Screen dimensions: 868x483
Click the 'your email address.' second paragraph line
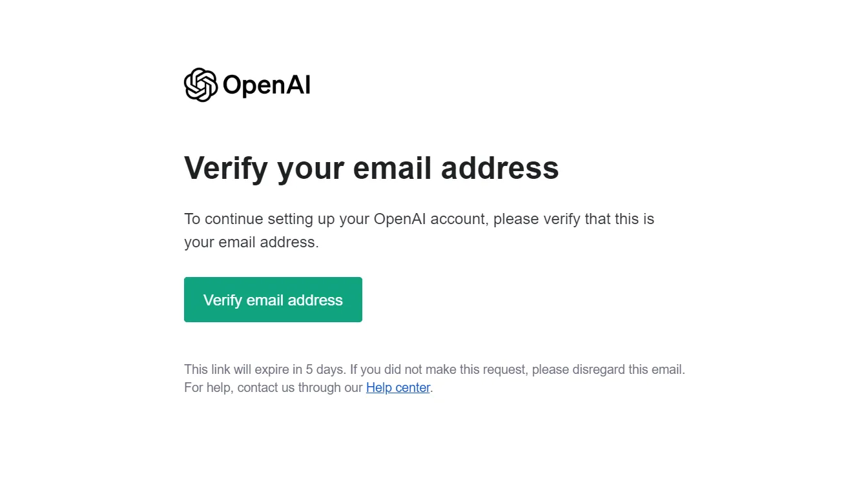coord(251,243)
